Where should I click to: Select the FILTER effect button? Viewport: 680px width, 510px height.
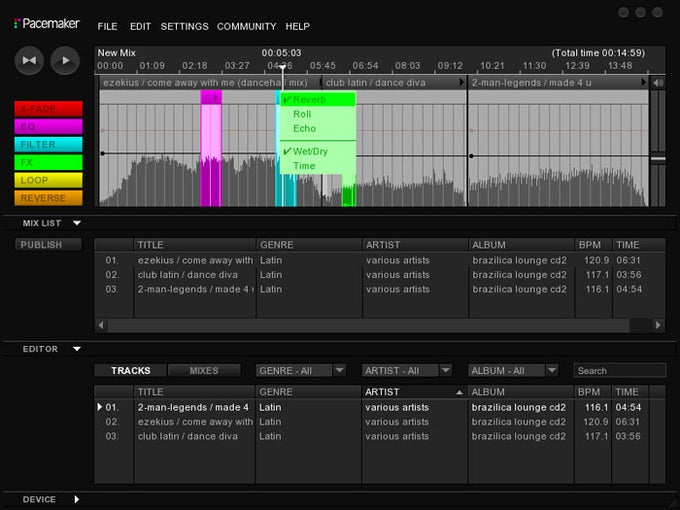pyautogui.click(x=48, y=144)
